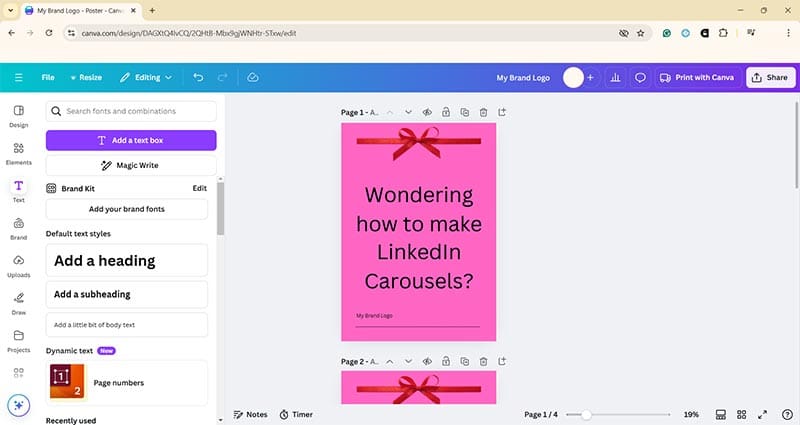The image size is (800, 425).
Task: Click the My Brand Logo design title
Action: (523, 78)
